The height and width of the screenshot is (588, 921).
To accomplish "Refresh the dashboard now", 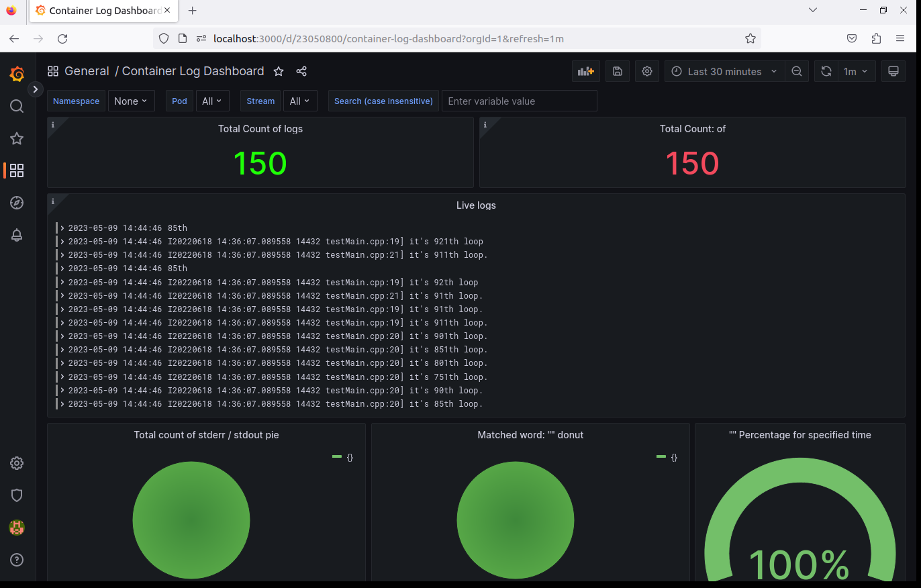I will click(826, 71).
